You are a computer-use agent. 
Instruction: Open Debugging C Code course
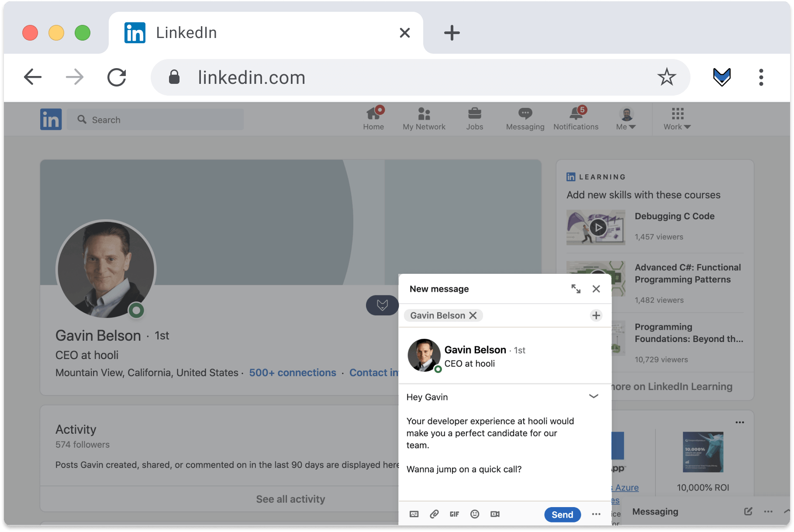(x=674, y=216)
